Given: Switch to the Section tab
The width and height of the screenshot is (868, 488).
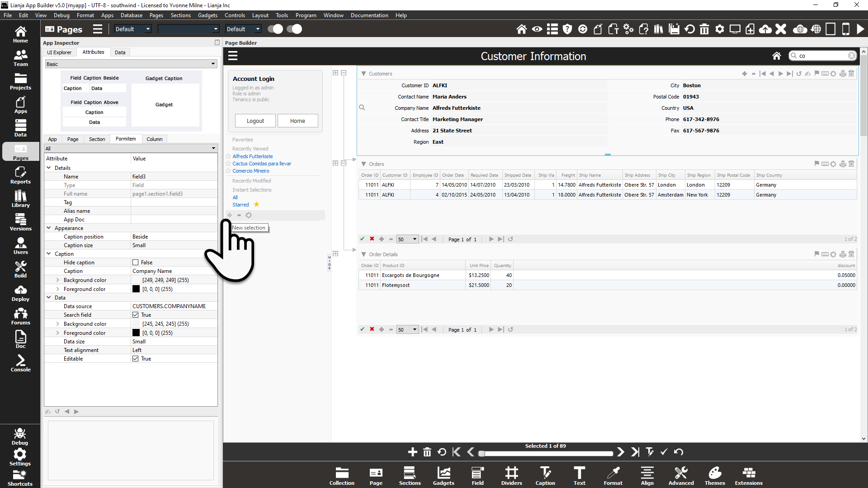Looking at the screenshot, I should (x=97, y=139).
